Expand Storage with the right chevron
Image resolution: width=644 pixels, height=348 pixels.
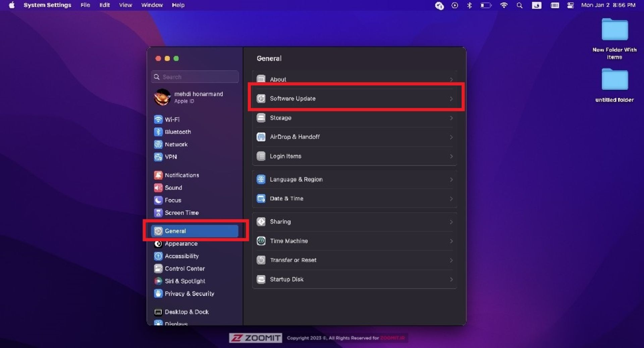(x=451, y=118)
